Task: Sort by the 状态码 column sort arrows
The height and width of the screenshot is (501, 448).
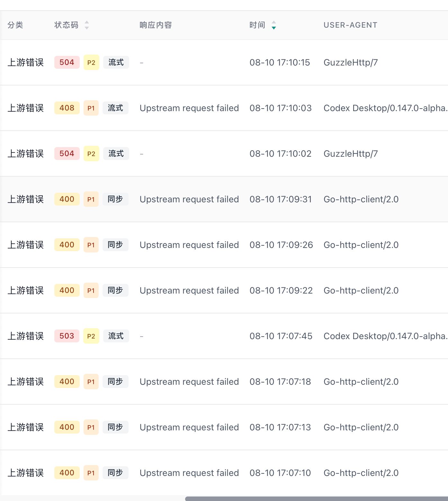Action: [86, 25]
